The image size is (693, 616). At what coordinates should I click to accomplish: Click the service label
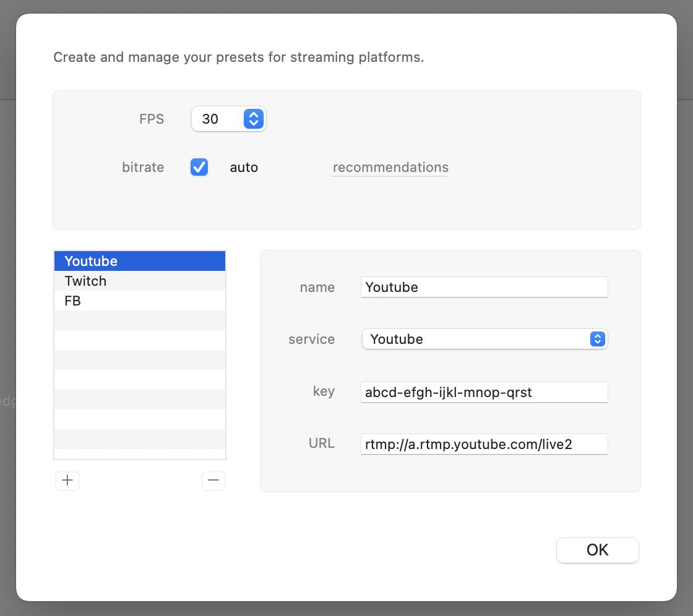tap(311, 339)
